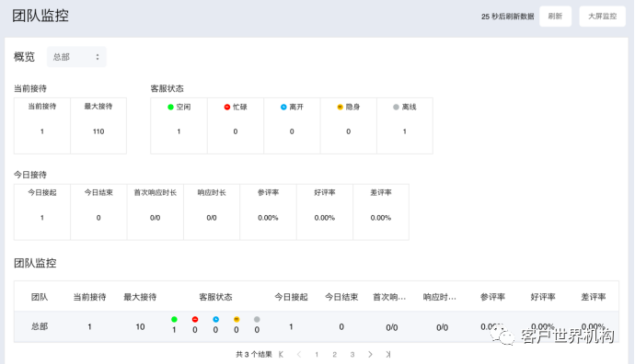The height and width of the screenshot is (364, 635).
Task: Go to next results page
Action: (370, 354)
